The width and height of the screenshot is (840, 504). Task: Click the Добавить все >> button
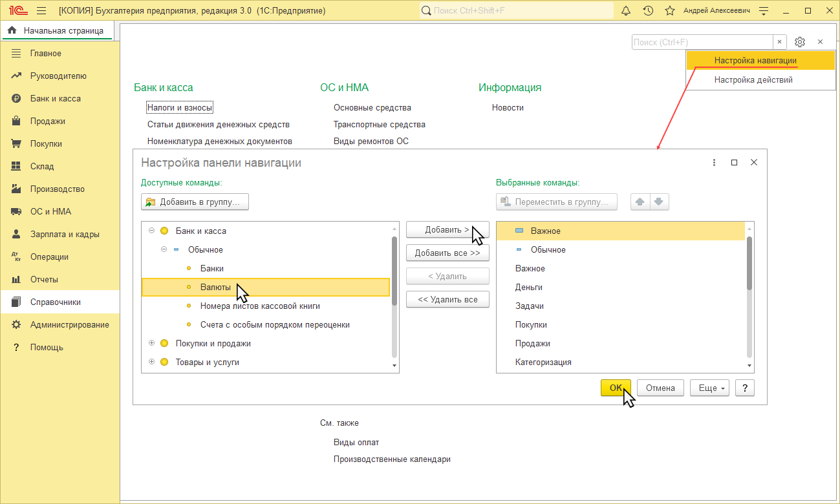(x=447, y=253)
